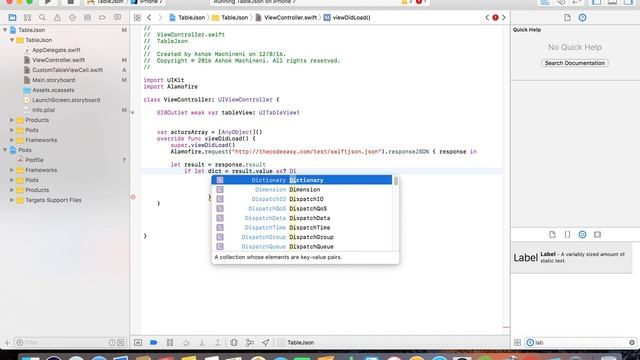
Task: Pause program execution in debug bar
Action: tap(170, 342)
